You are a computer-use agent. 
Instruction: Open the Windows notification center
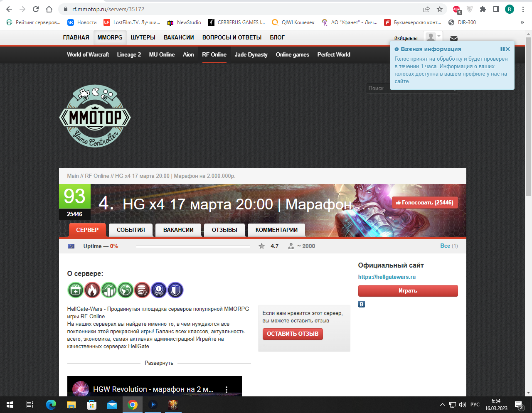(519, 405)
